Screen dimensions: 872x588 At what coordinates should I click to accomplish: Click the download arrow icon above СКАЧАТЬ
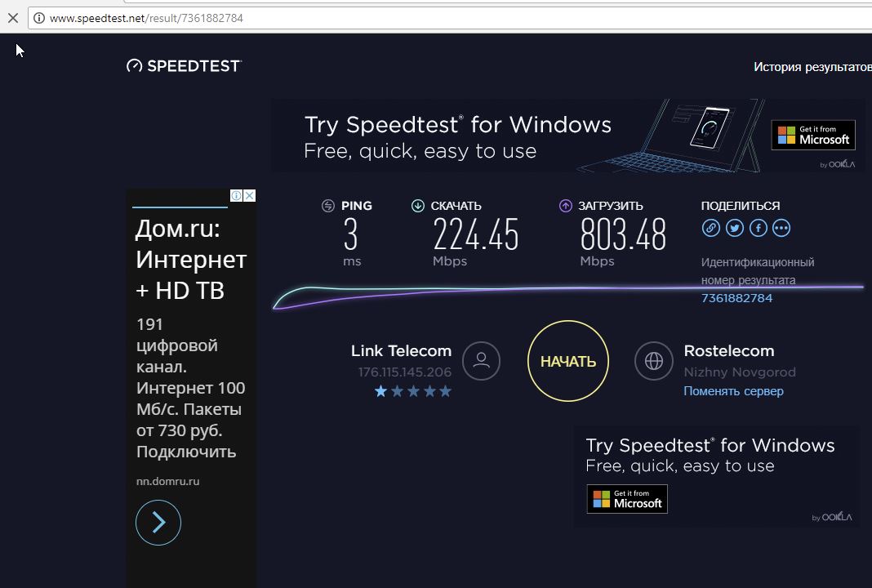tap(417, 206)
